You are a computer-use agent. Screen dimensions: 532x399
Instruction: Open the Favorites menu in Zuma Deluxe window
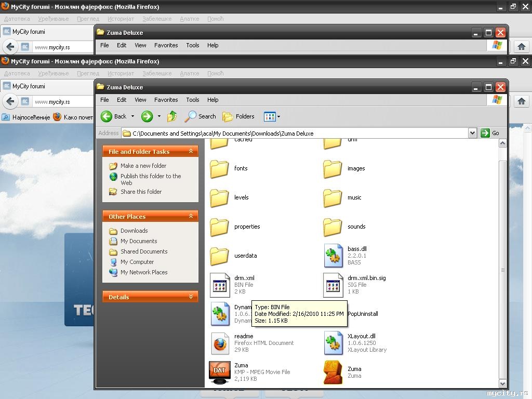click(x=166, y=100)
